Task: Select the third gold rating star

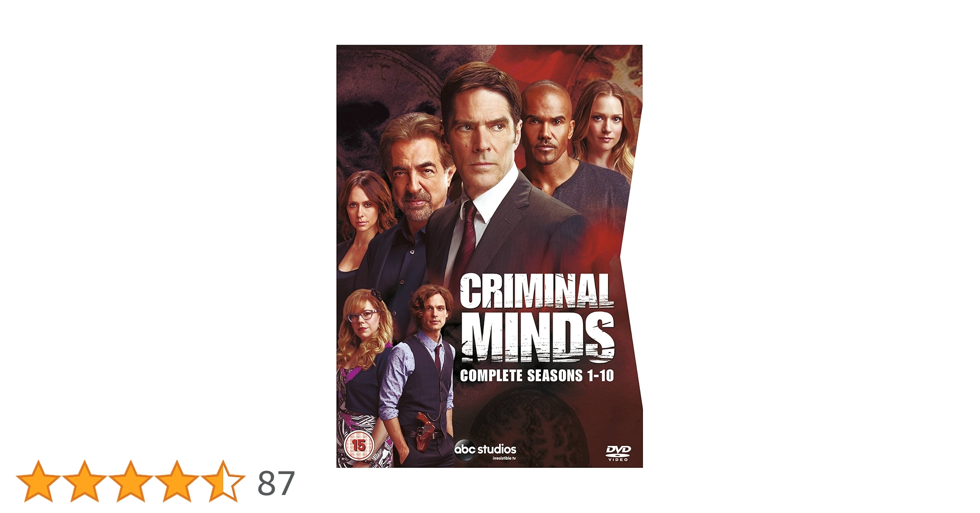Action: [x=130, y=481]
